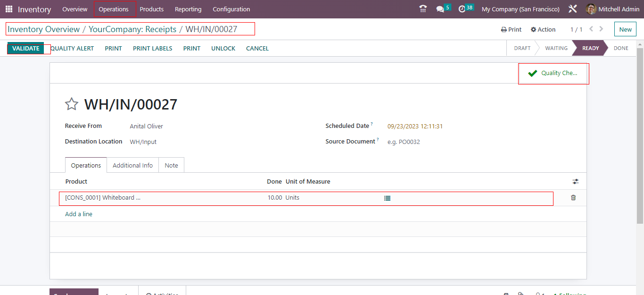Open the Operations menu
Image resolution: width=644 pixels, height=295 pixels.
(x=114, y=9)
